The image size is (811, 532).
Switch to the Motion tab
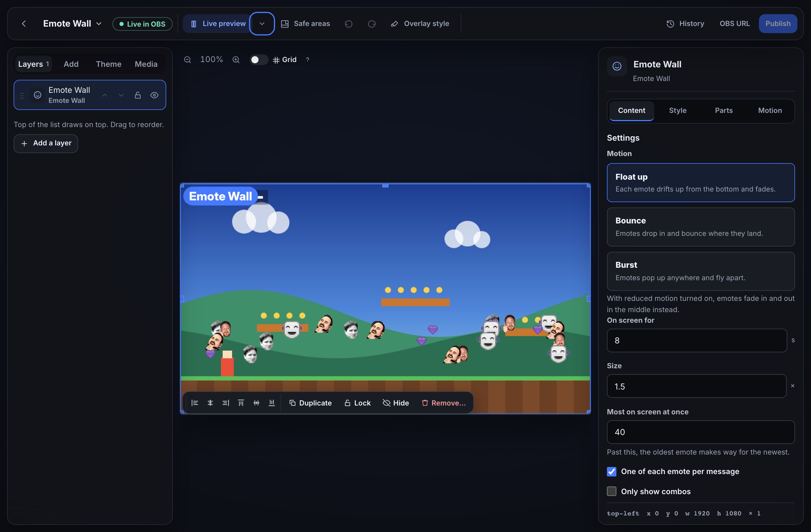coord(770,110)
